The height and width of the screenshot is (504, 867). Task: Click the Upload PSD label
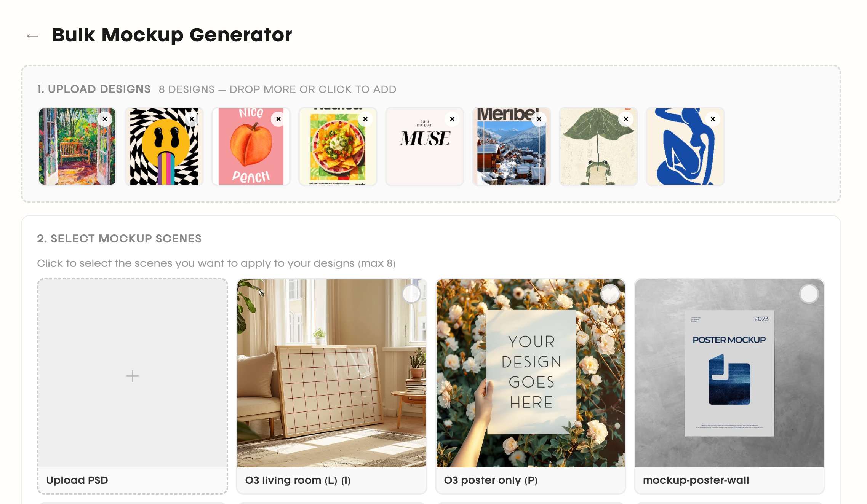click(x=77, y=480)
